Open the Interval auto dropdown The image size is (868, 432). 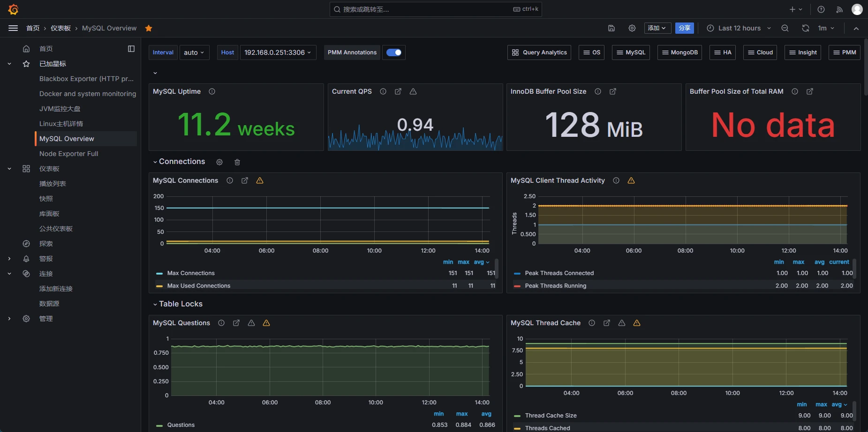(x=194, y=52)
